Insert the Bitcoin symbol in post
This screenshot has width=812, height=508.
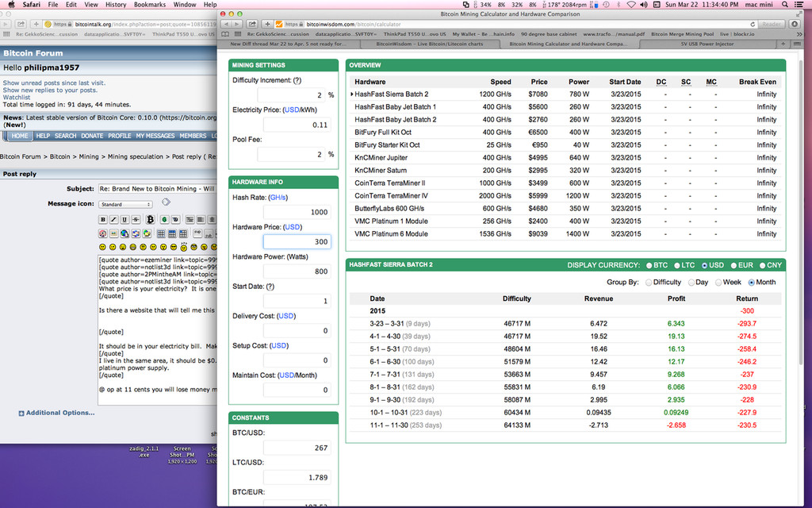[x=150, y=220]
